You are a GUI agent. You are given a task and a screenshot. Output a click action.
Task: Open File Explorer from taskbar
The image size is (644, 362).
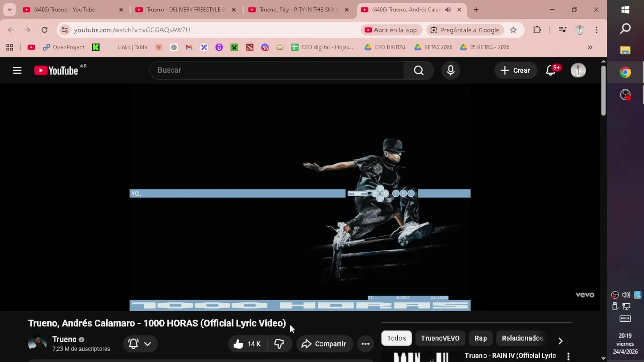[625, 50]
